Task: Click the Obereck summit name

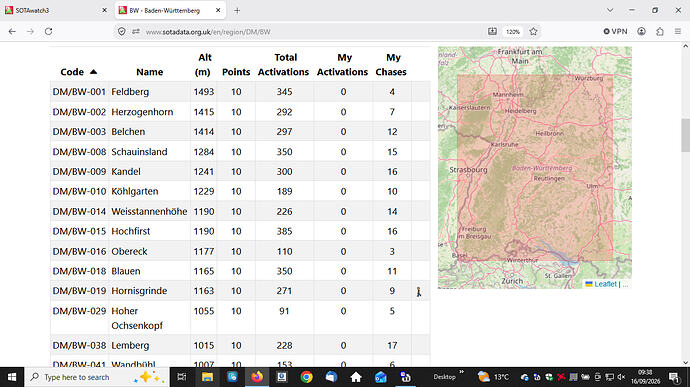Action: coord(129,251)
